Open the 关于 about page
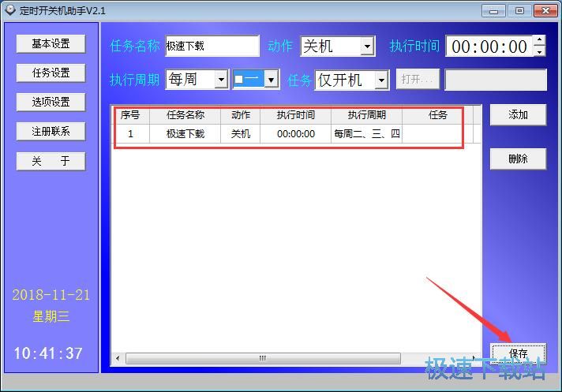The image size is (562, 392). point(51,161)
